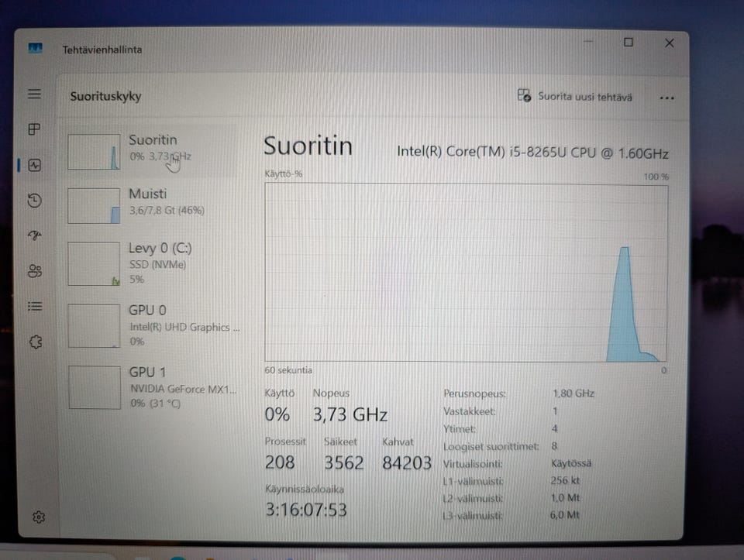Maximize the Tehtävienhallinta window

pos(629,42)
